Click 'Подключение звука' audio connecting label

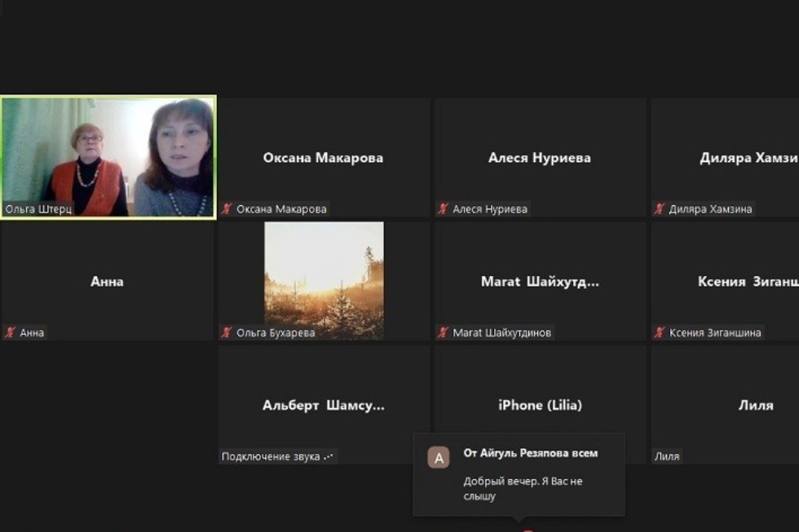[277, 456]
